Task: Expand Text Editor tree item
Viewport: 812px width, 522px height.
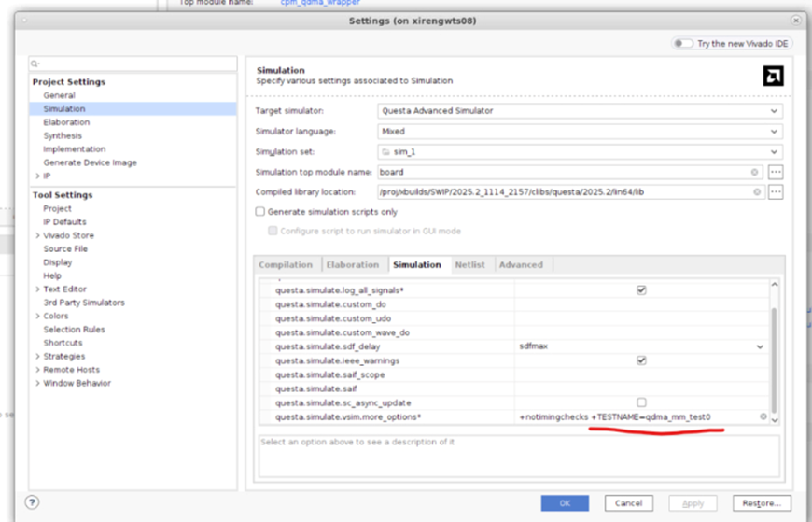Action: click(x=37, y=289)
